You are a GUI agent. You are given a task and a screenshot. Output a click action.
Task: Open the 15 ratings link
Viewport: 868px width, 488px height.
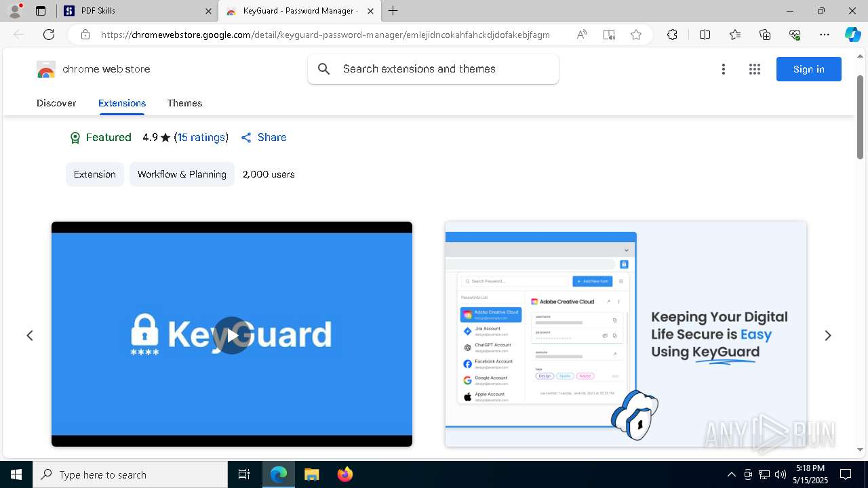coord(201,138)
